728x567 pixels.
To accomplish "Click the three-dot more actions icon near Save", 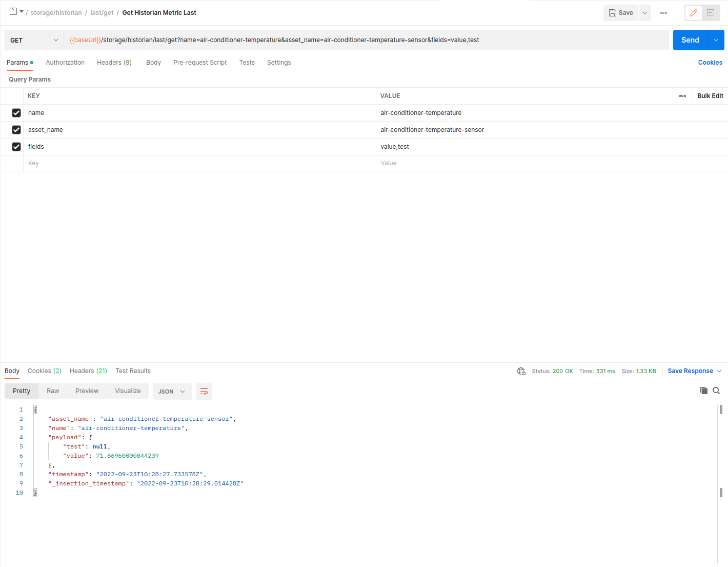I will coord(663,13).
